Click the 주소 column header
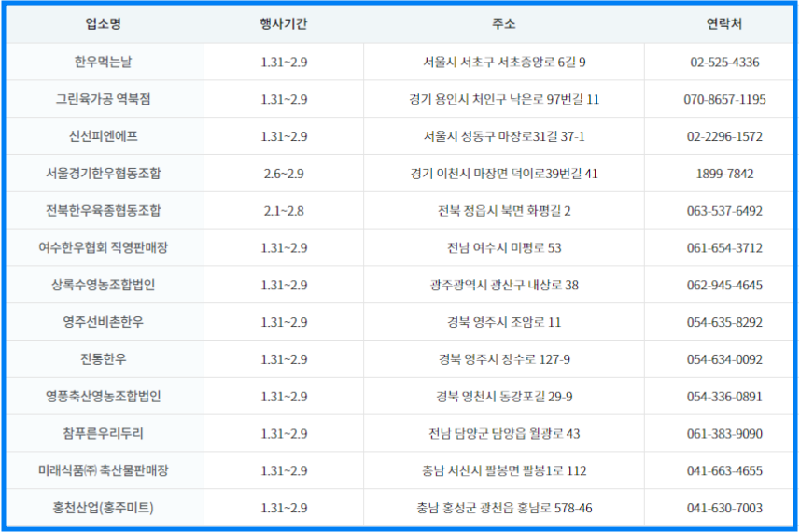Viewport: 800px width, 532px height. pos(504,24)
